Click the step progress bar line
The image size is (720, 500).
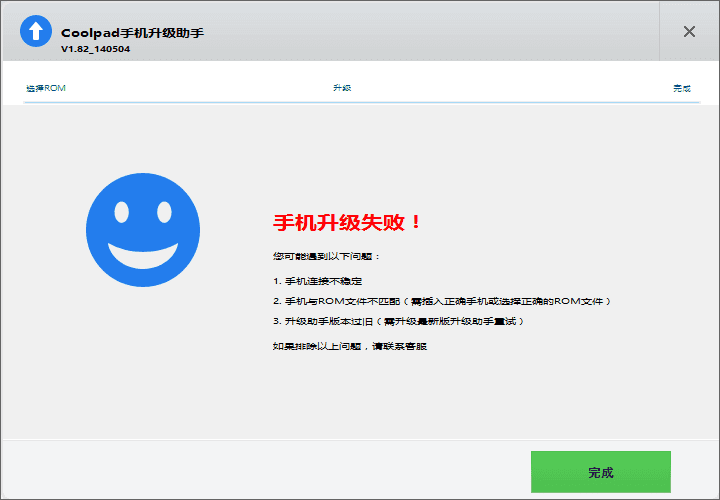[362, 102]
